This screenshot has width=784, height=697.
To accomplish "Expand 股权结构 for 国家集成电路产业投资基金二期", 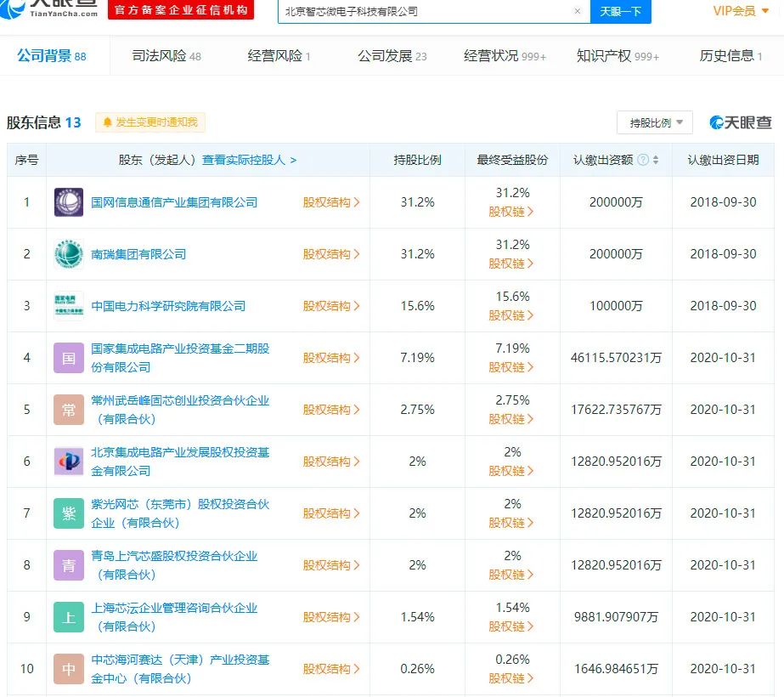I will tap(331, 358).
